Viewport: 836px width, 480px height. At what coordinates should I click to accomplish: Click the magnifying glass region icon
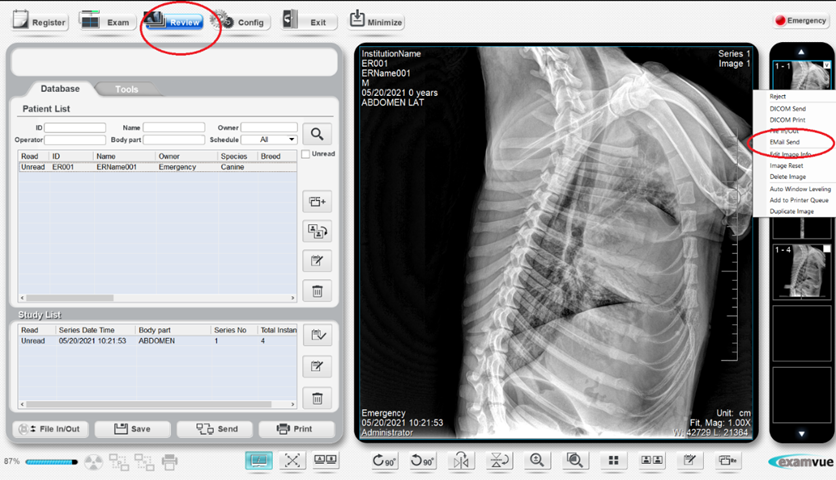pos(575,461)
